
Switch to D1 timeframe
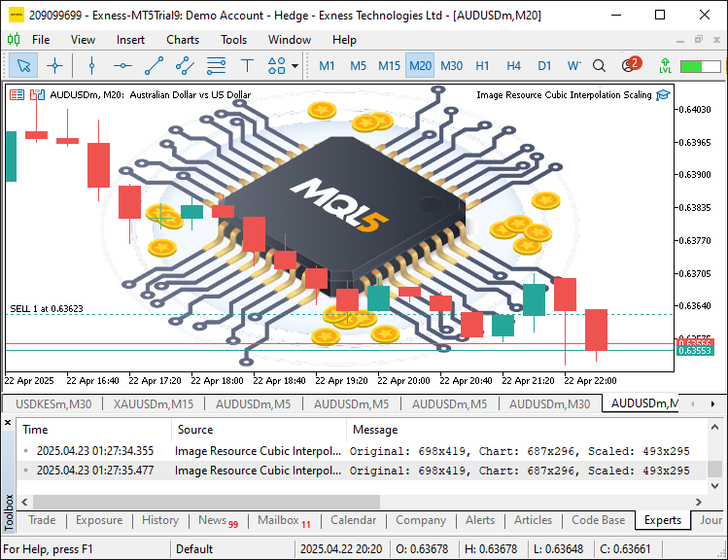pyautogui.click(x=544, y=65)
